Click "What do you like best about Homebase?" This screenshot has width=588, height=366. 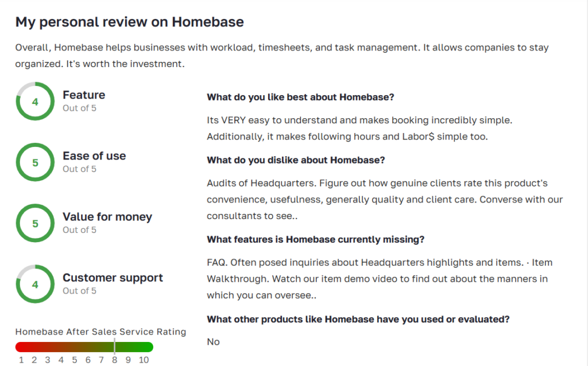point(300,97)
